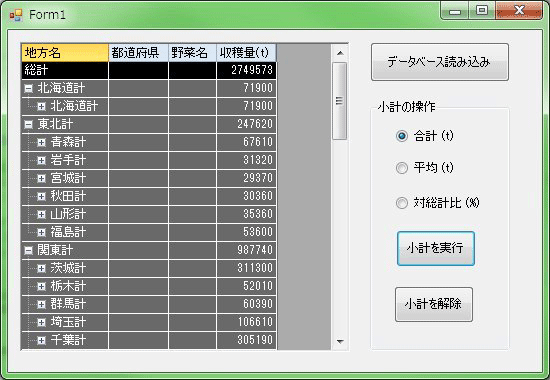This screenshot has width=550, height=380.
Task: Collapse the 東北計 group
Action: [28, 124]
